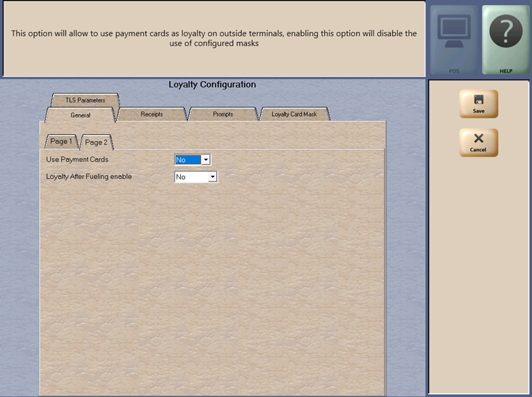Viewport: 532px width, 397px height.
Task: Select the Page 2 sub-tab
Action: [x=96, y=143]
